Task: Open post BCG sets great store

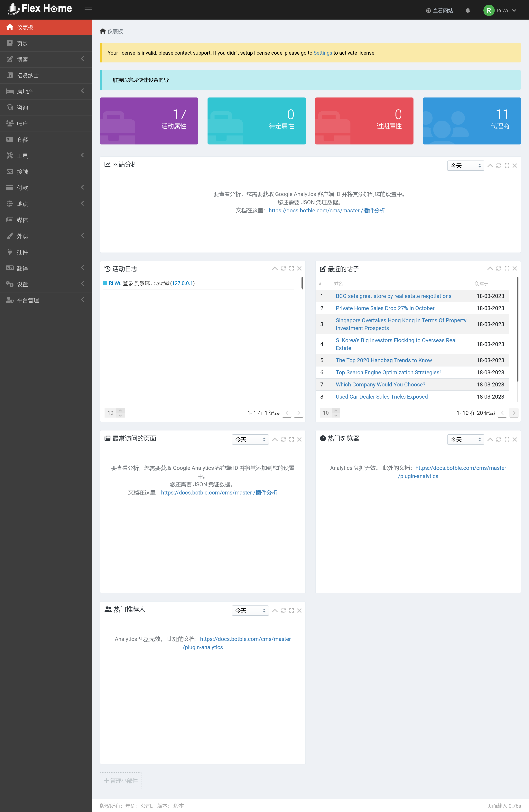Action: [394, 296]
